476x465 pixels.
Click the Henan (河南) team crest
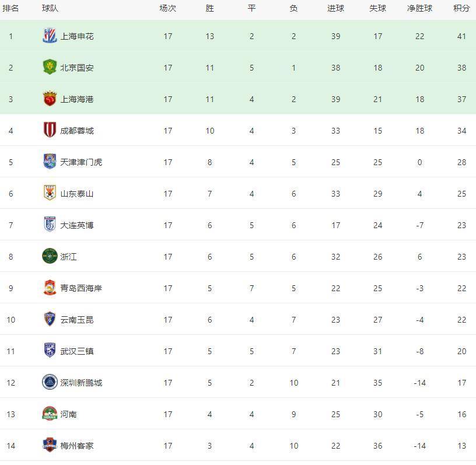tap(50, 414)
